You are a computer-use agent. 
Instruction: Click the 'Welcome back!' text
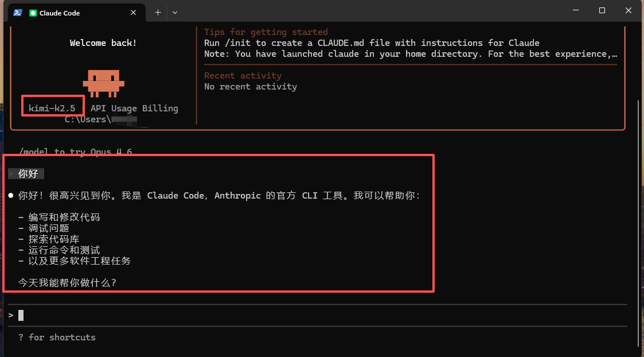click(103, 43)
